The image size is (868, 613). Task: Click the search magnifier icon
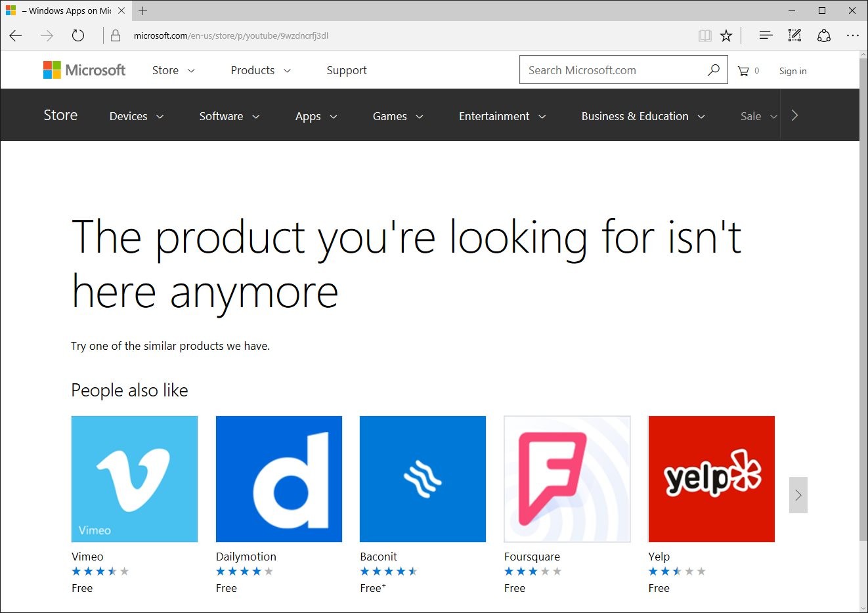coord(714,70)
